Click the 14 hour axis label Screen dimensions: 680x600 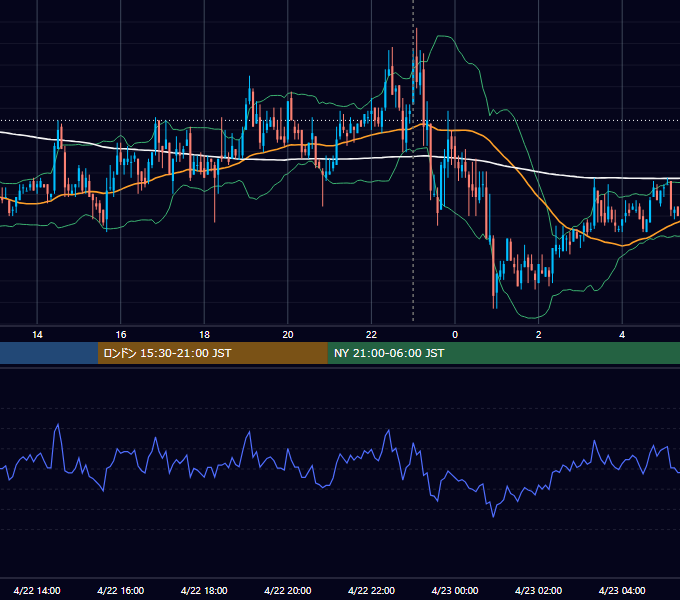(x=37, y=335)
